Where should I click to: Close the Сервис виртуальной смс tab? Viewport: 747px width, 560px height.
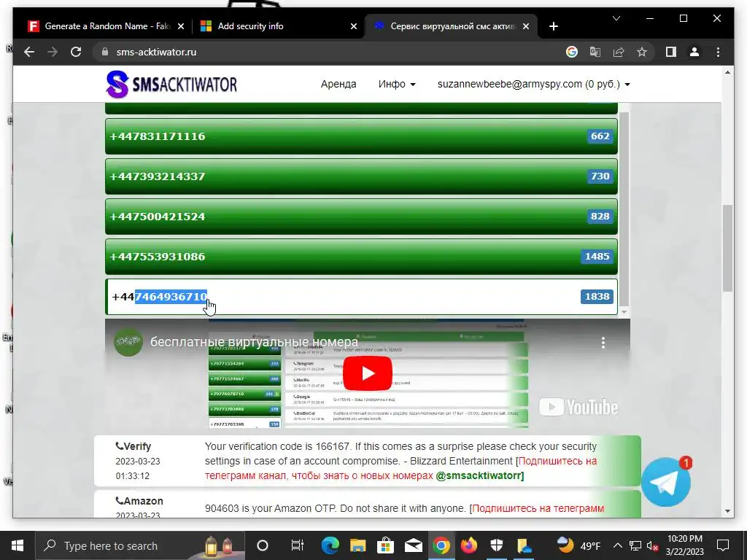pyautogui.click(x=525, y=26)
